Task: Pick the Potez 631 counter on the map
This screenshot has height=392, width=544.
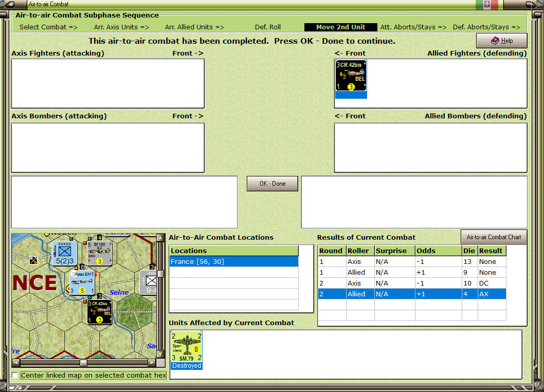Action: point(82,282)
